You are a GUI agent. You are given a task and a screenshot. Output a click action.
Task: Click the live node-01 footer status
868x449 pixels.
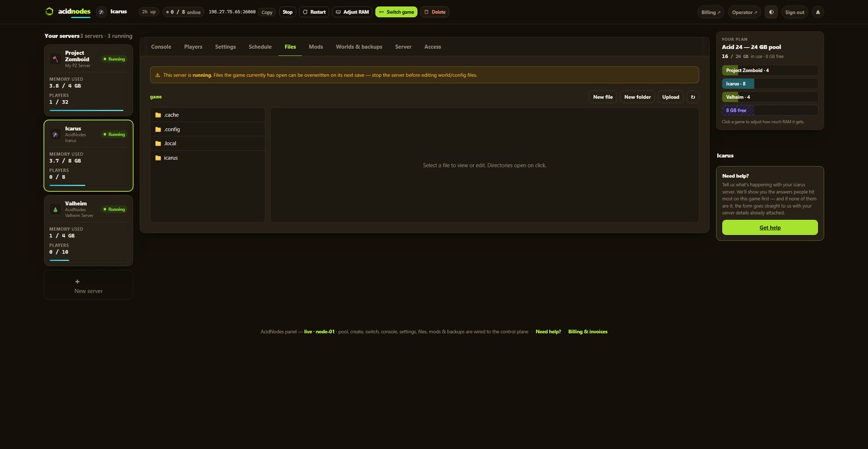[x=319, y=332]
